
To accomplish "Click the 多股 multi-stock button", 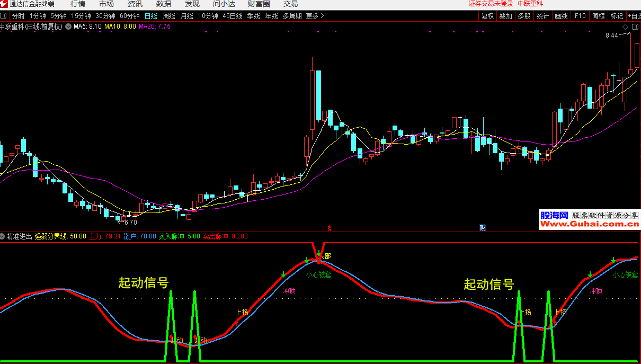I will tap(524, 16).
